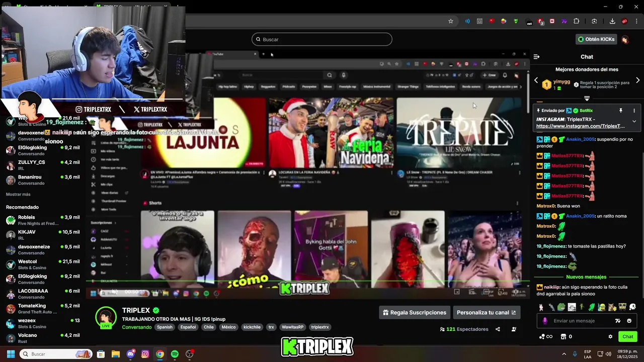The image size is (644, 362).
Task: Click the Windows Start button
Action: pos(10,354)
